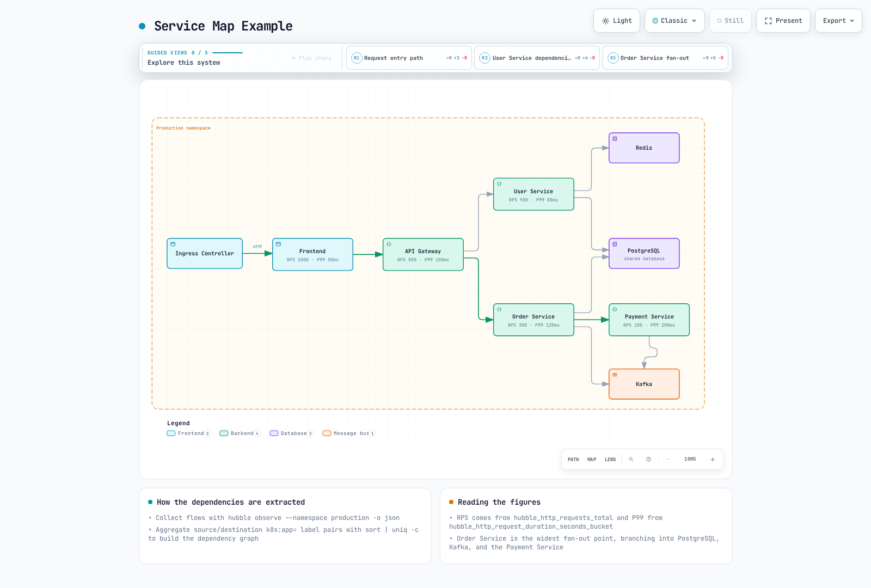871x588 pixels.
Task: Click the Ingress Controller node window icon
Action: (173, 244)
